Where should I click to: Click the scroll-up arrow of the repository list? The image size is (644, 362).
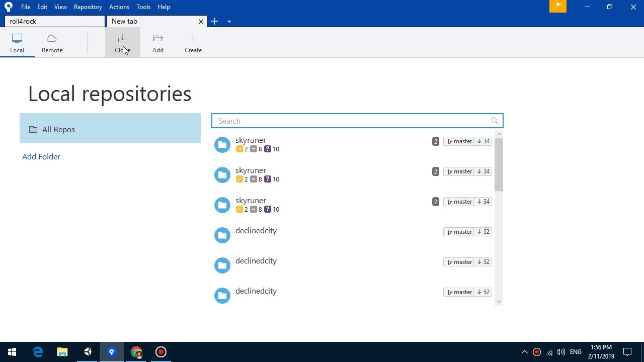pos(499,134)
